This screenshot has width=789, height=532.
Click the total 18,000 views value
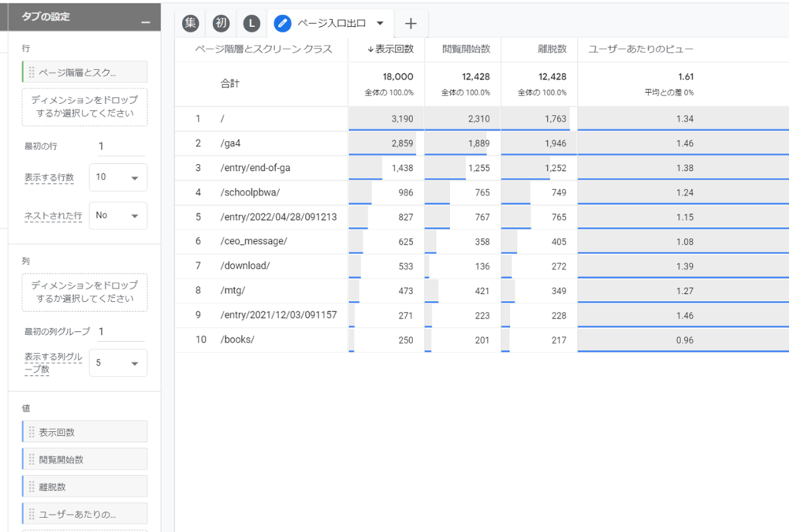pyautogui.click(x=398, y=77)
